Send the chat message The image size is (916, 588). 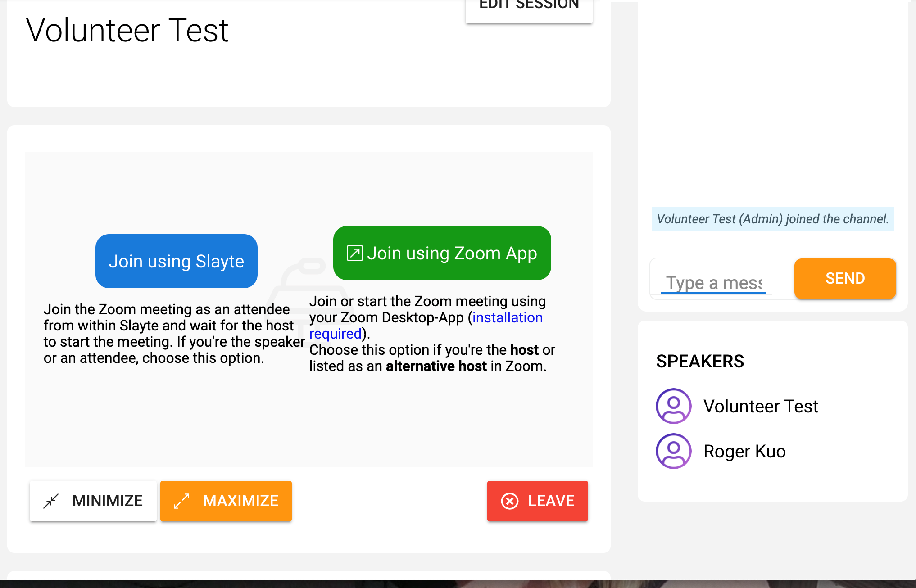click(845, 278)
